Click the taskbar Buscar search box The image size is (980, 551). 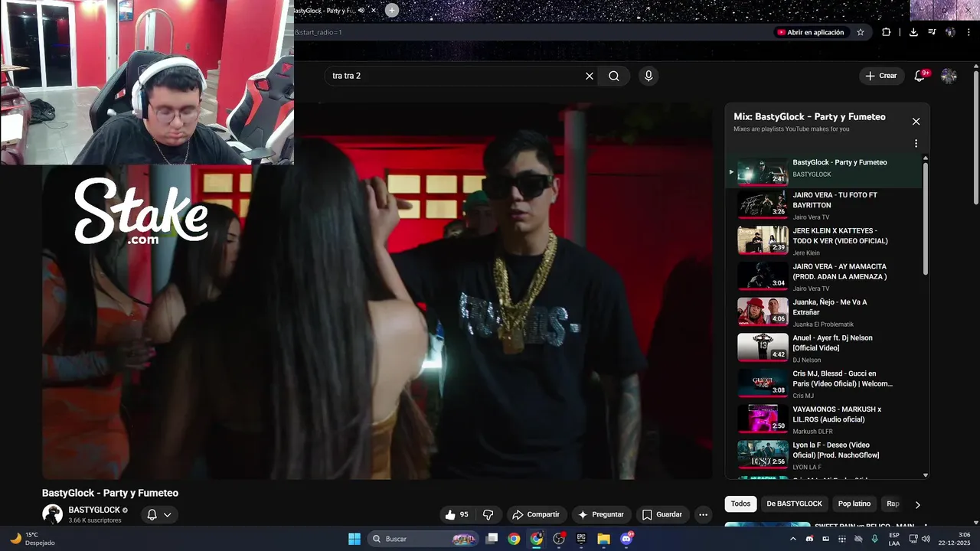click(x=423, y=539)
